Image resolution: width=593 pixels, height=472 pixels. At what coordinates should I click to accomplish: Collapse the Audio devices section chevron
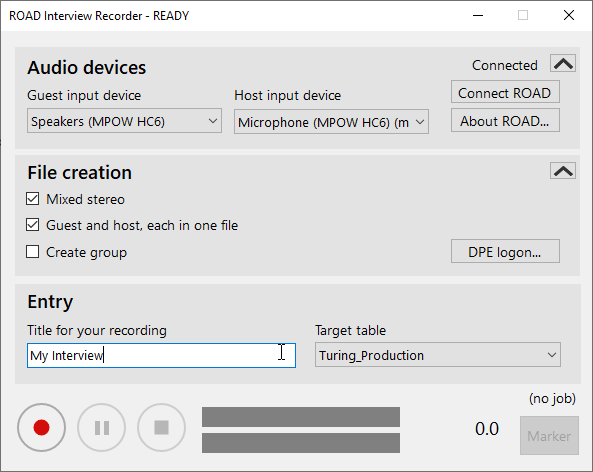tap(563, 63)
